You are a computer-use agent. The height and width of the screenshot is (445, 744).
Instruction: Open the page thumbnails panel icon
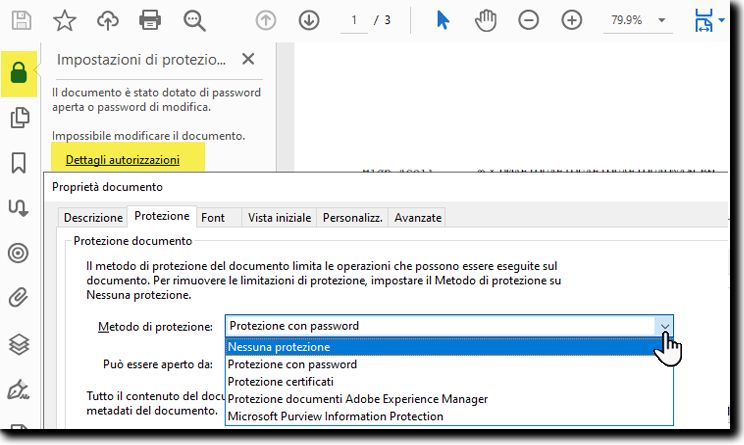click(x=19, y=118)
